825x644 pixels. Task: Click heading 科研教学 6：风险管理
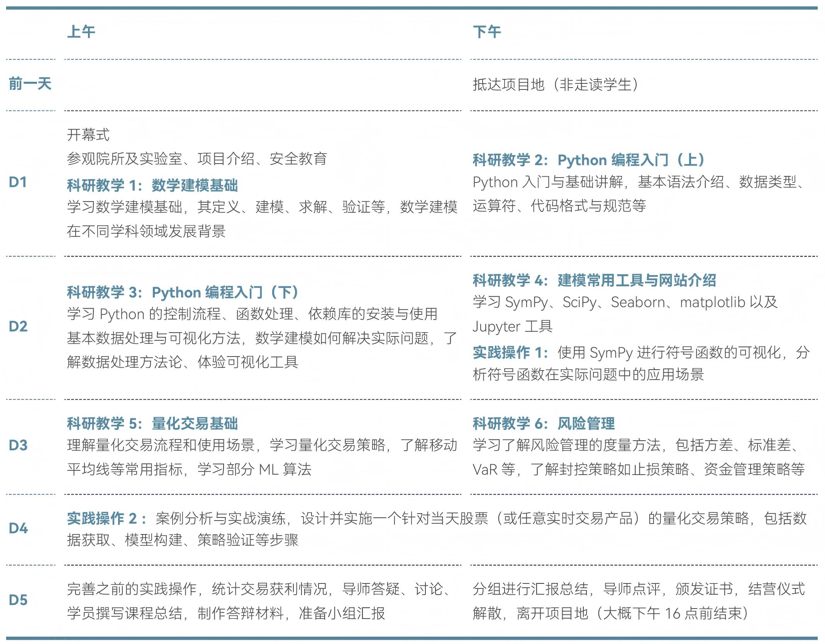[544, 424]
